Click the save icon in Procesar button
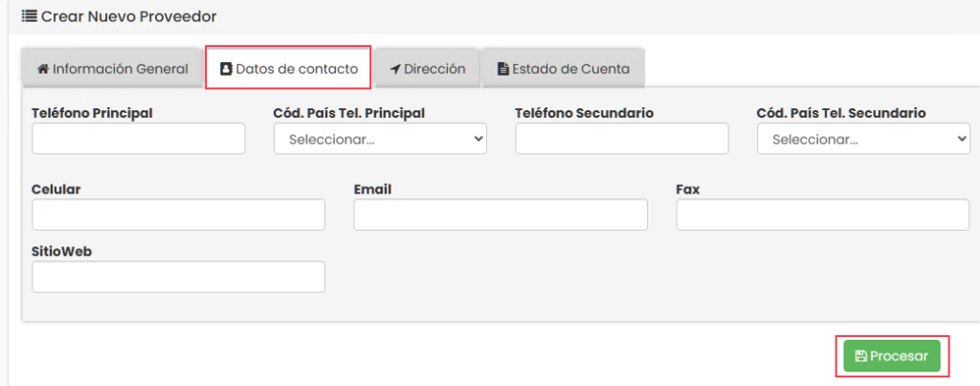This screenshot has width=980, height=386. [860, 356]
